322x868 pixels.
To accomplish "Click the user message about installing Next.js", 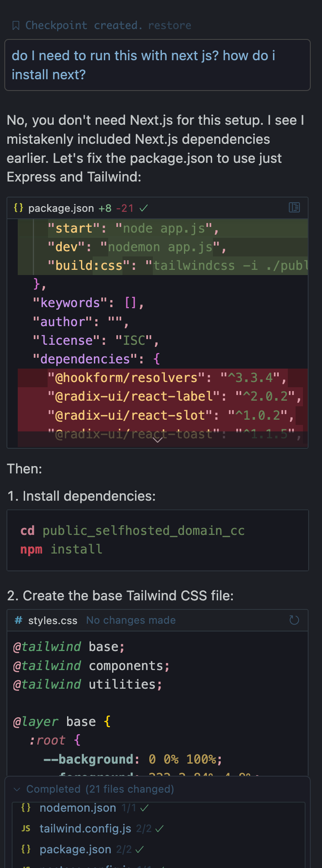I will (158, 65).
